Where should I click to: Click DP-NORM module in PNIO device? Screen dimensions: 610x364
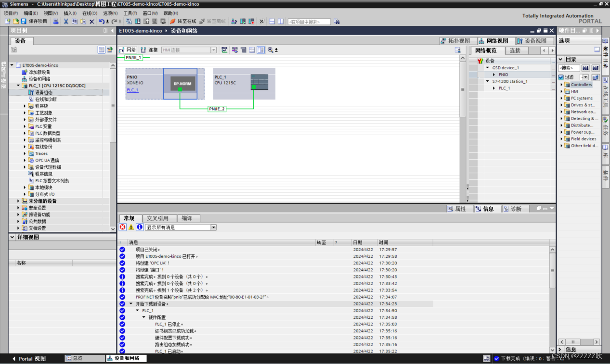182,84
